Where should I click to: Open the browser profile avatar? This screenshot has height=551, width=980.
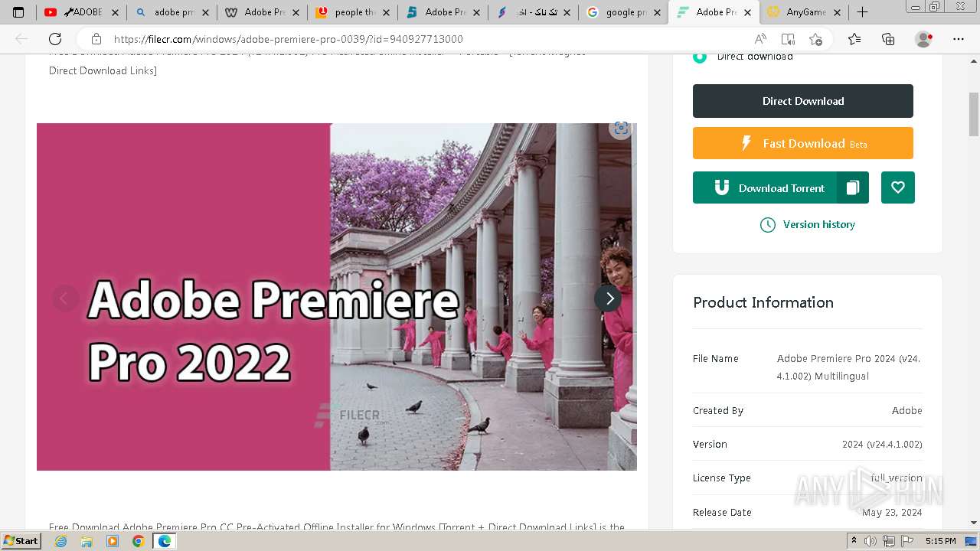point(924,39)
